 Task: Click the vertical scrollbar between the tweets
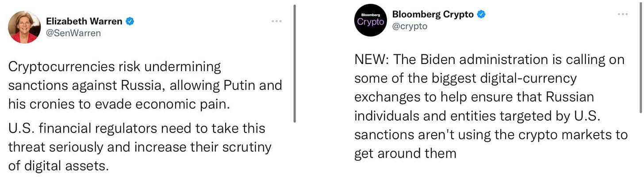(x=295, y=64)
